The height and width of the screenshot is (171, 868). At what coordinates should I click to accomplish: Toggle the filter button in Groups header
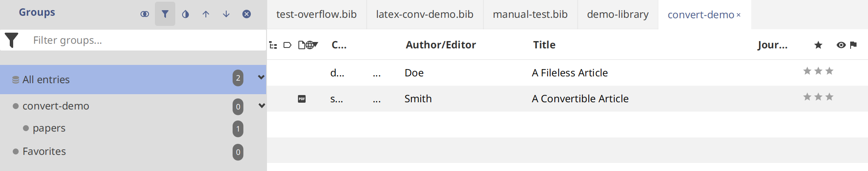(x=165, y=14)
